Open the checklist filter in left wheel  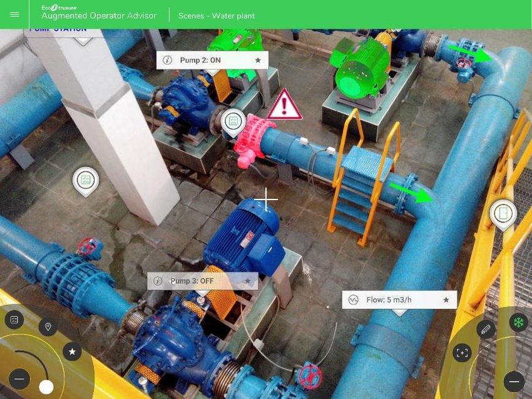click(14, 320)
